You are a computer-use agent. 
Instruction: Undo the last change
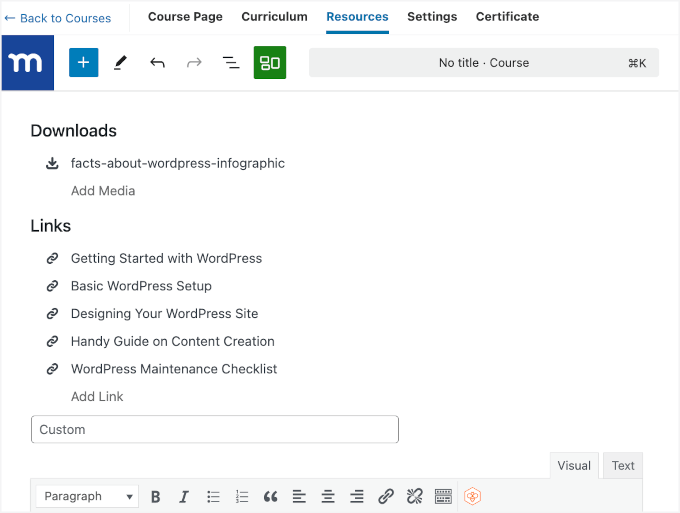157,63
